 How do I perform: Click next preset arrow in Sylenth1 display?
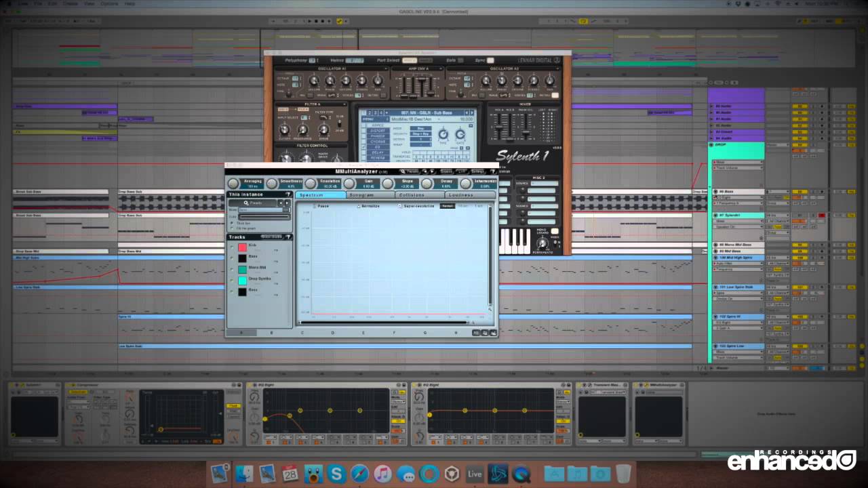472,113
